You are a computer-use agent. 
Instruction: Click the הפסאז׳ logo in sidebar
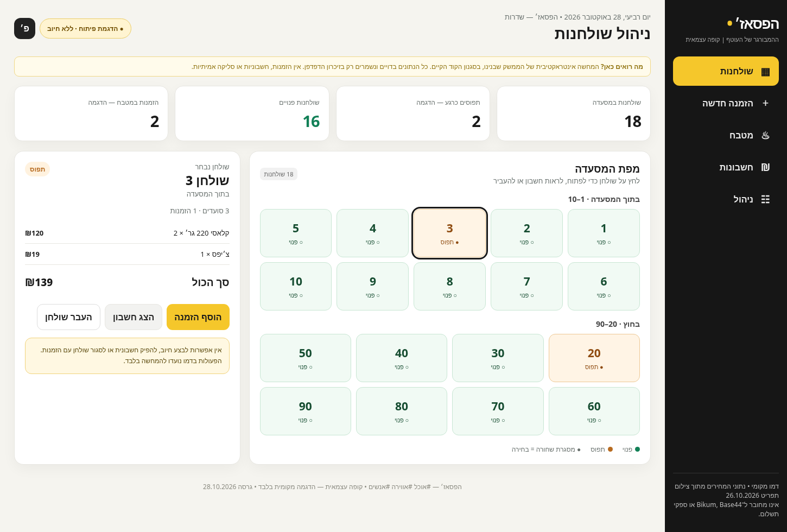[753, 23]
